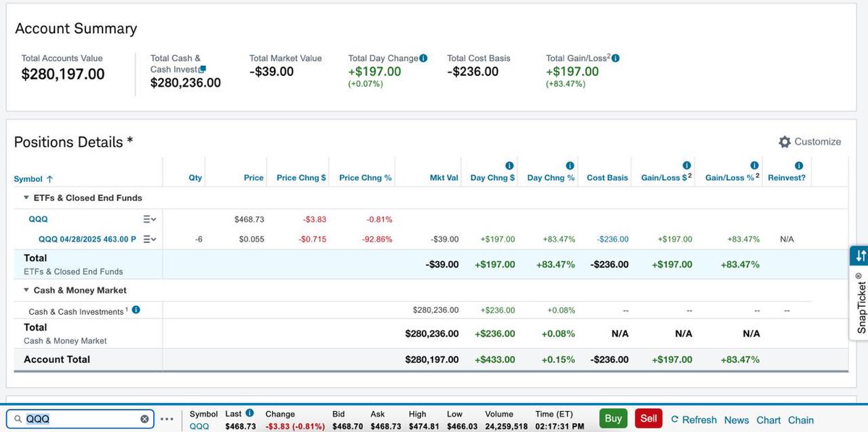
Task: Click the $474.81 High value
Action: (x=423, y=426)
